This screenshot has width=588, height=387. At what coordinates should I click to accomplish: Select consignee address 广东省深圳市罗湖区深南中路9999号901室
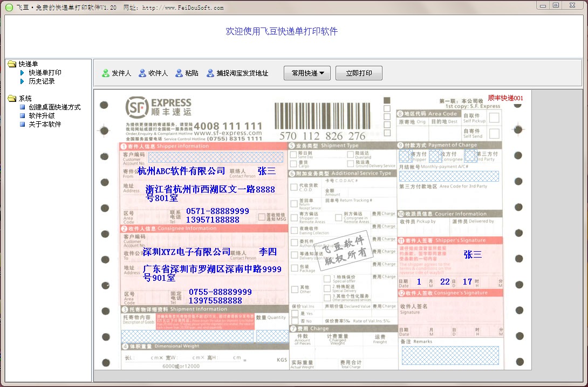pyautogui.click(x=212, y=273)
